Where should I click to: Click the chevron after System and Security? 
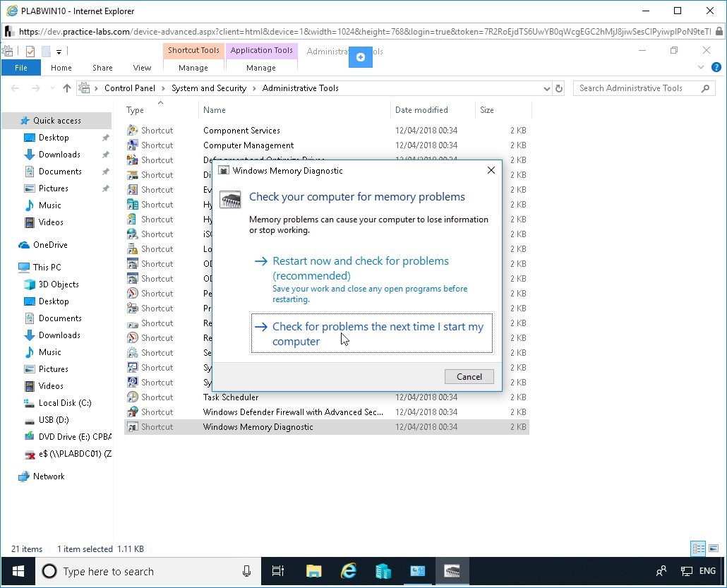[255, 88]
